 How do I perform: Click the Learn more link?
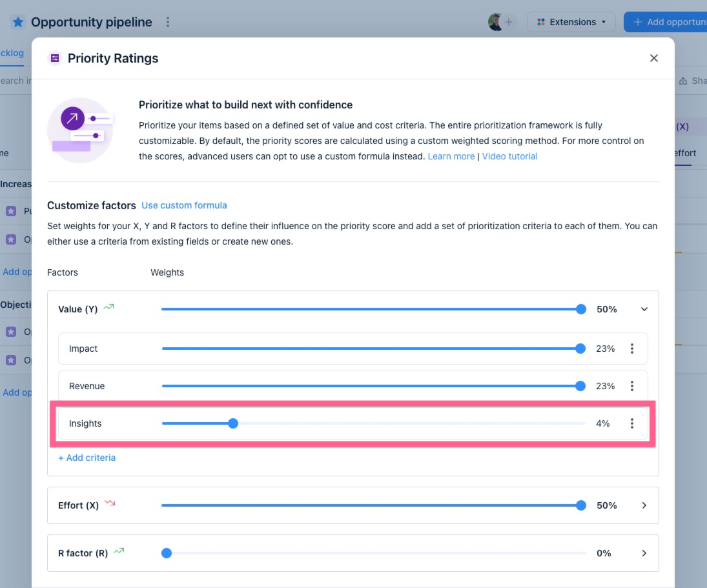tap(451, 156)
